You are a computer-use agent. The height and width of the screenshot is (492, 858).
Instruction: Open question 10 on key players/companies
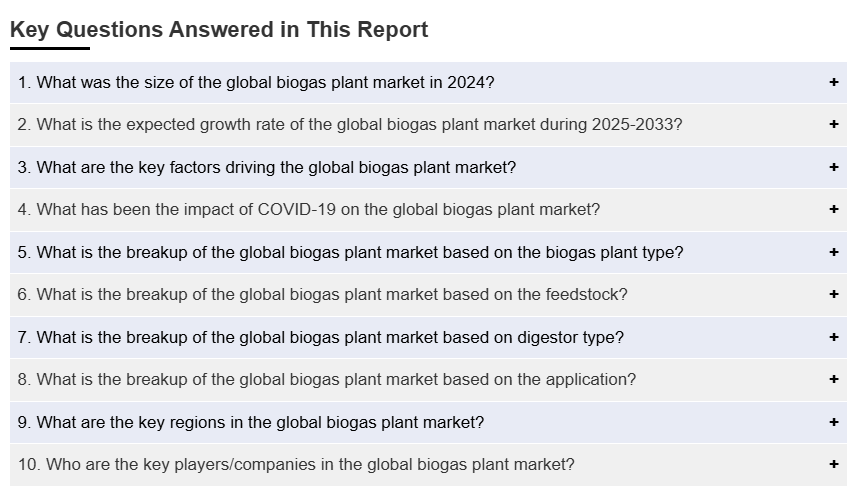[296, 465]
